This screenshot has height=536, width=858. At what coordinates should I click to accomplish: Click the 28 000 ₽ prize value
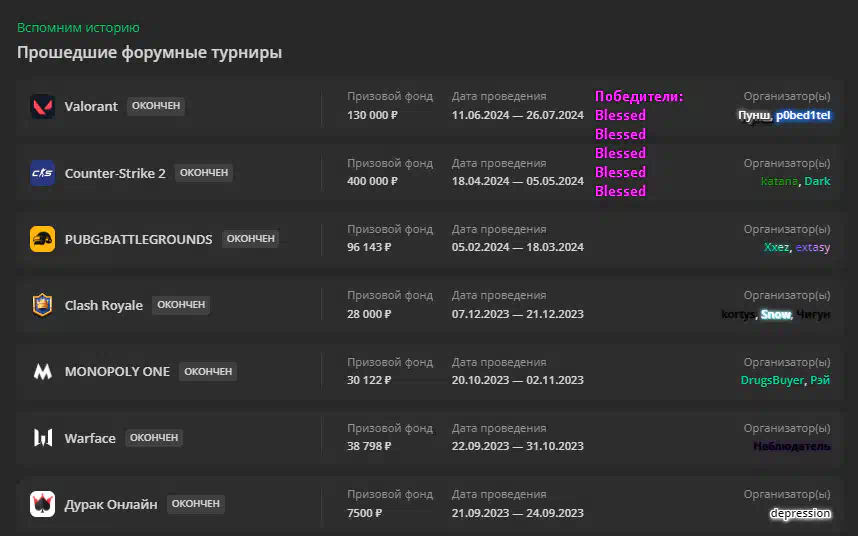pos(369,314)
